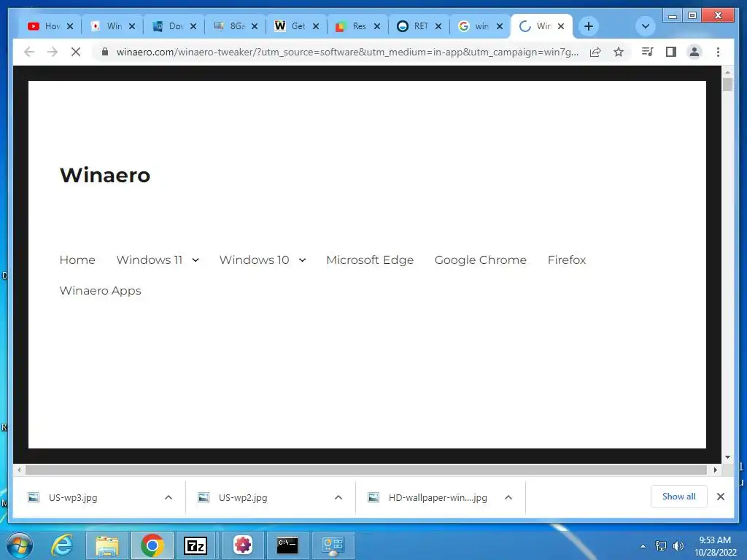Toggle the Chrome side panel

(671, 52)
